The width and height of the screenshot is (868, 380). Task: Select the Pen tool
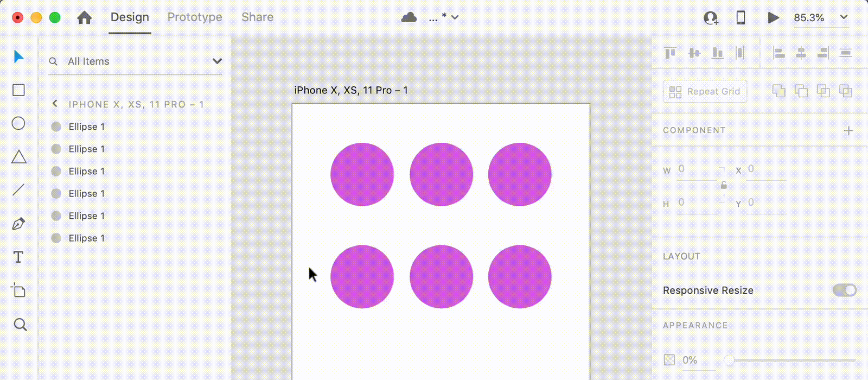tap(18, 224)
